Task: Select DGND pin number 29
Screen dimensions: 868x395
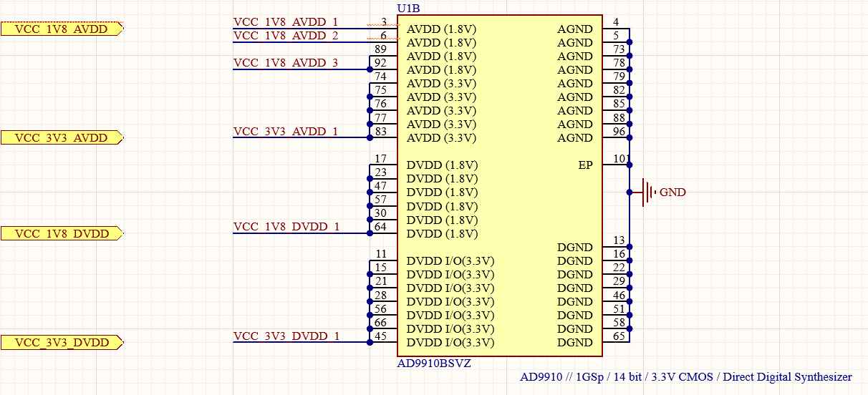Action: click(x=619, y=281)
